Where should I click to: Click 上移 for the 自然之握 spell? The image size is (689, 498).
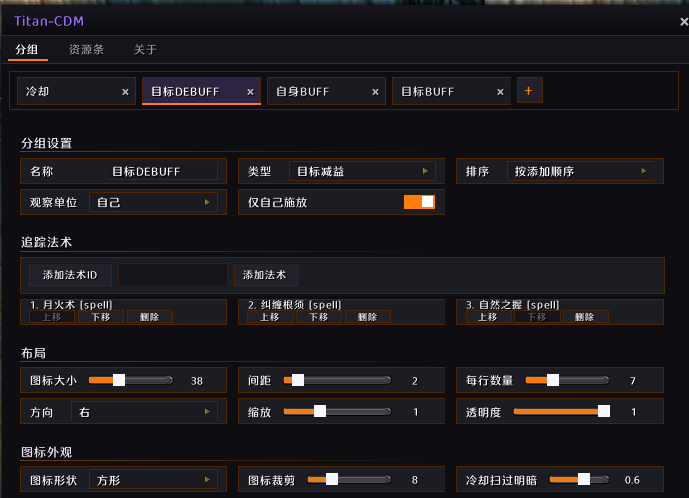coord(488,317)
